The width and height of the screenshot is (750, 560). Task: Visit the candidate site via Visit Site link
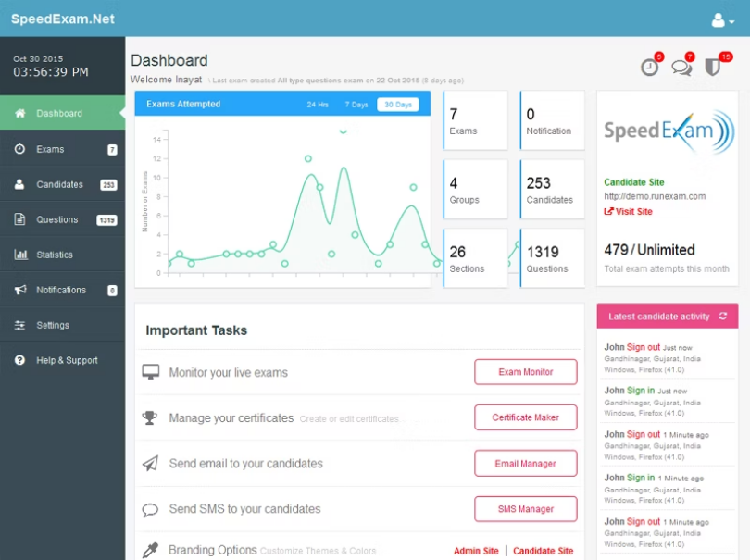pyautogui.click(x=629, y=211)
